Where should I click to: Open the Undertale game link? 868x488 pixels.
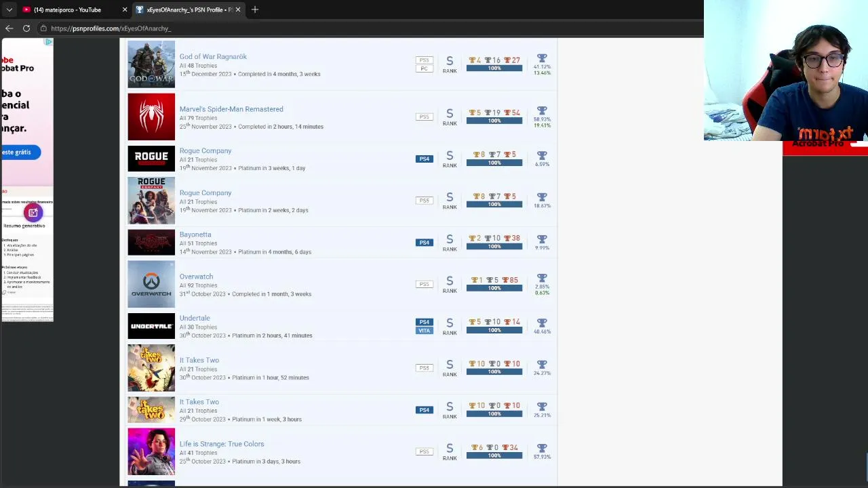click(x=195, y=318)
